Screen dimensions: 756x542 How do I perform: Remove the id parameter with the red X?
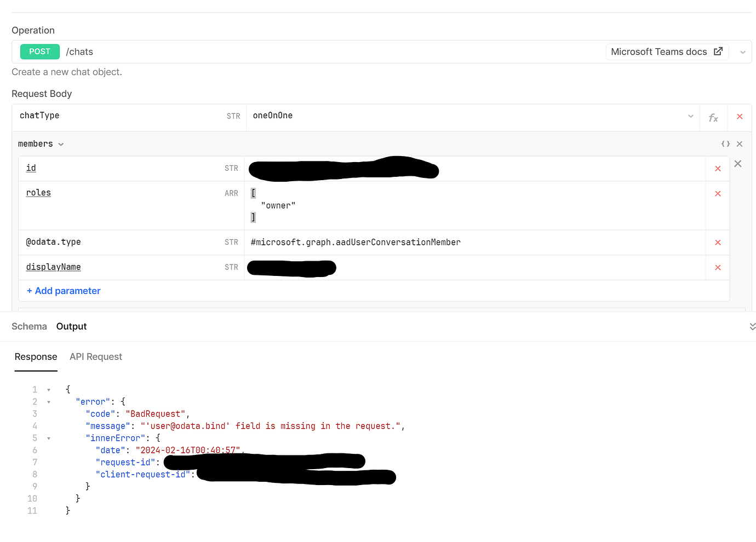tap(718, 168)
